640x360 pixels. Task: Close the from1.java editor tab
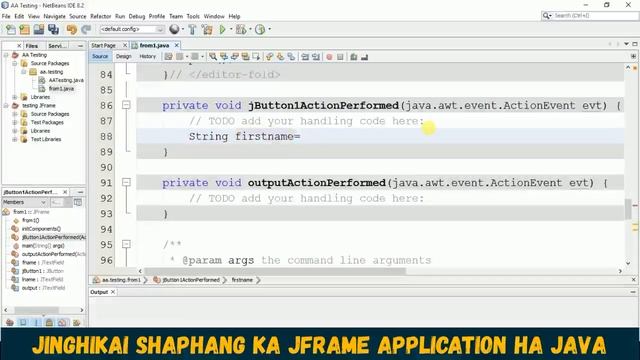[x=177, y=45]
